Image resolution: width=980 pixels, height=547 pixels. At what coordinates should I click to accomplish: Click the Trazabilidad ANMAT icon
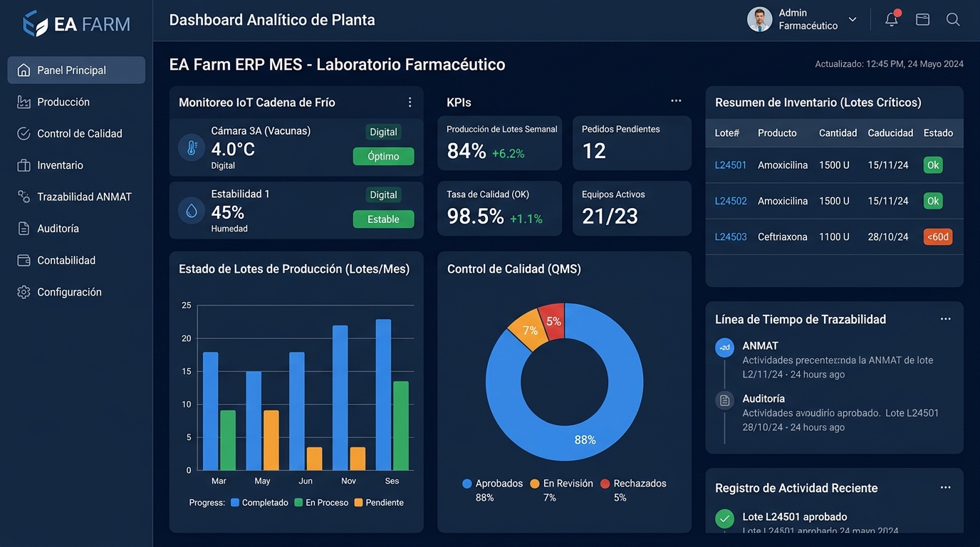click(x=24, y=197)
